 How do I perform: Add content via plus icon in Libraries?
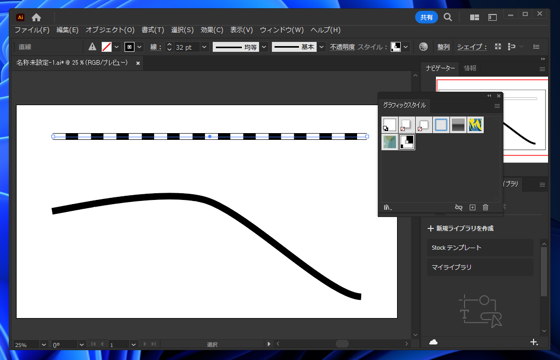pyautogui.click(x=534, y=342)
